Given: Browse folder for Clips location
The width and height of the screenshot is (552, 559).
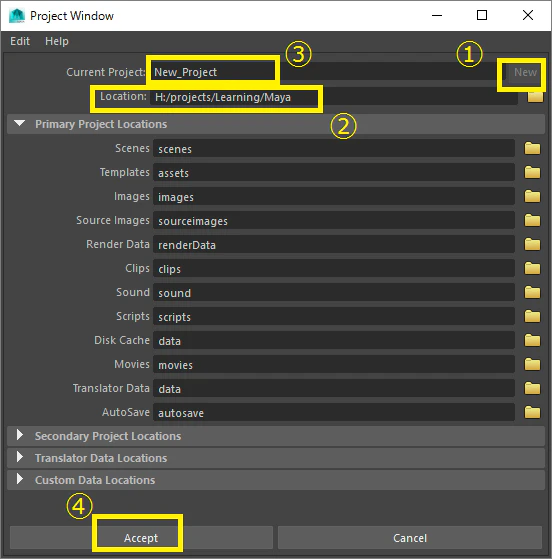Looking at the screenshot, I should pos(532,268).
